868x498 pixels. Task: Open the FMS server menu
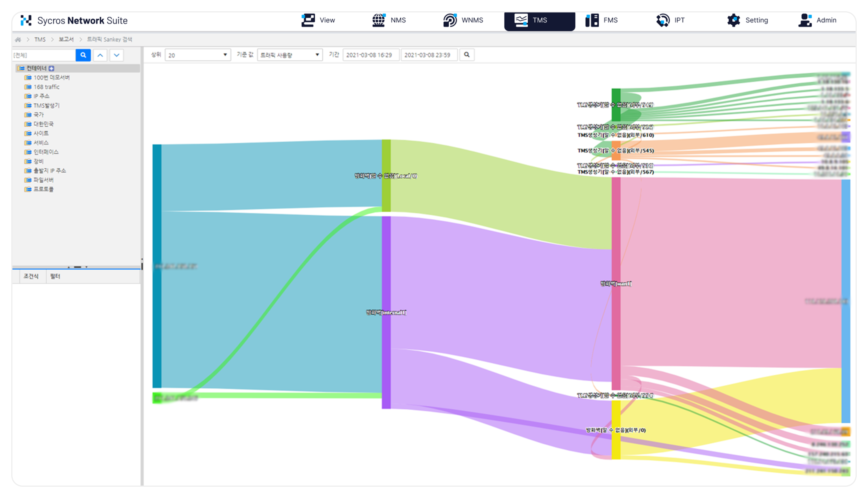601,20
